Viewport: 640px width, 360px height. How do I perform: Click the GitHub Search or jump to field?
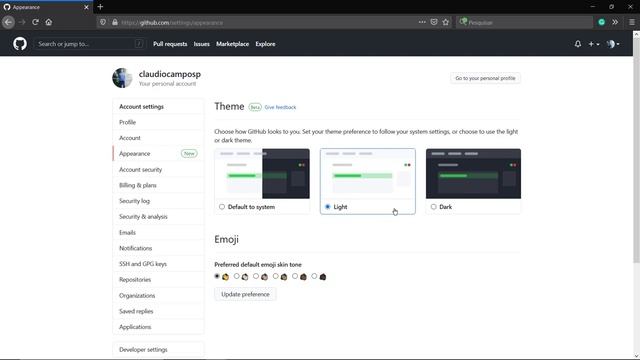(x=89, y=44)
